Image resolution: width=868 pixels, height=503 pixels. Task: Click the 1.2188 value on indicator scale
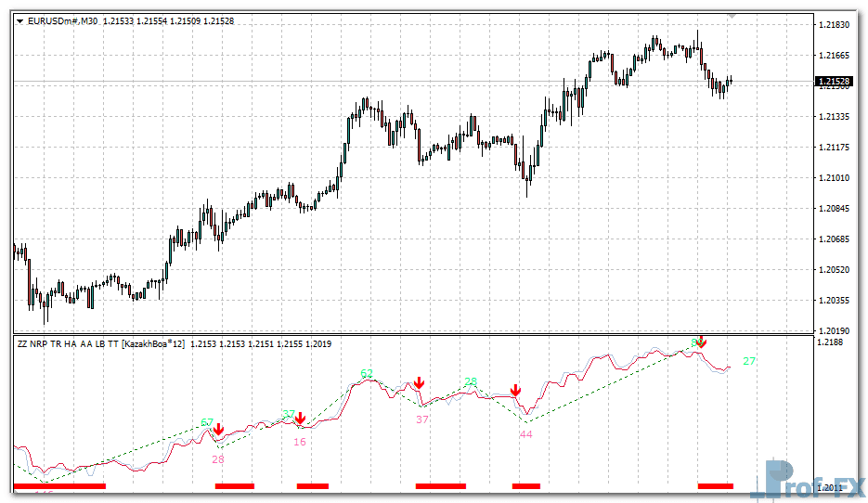(x=829, y=343)
